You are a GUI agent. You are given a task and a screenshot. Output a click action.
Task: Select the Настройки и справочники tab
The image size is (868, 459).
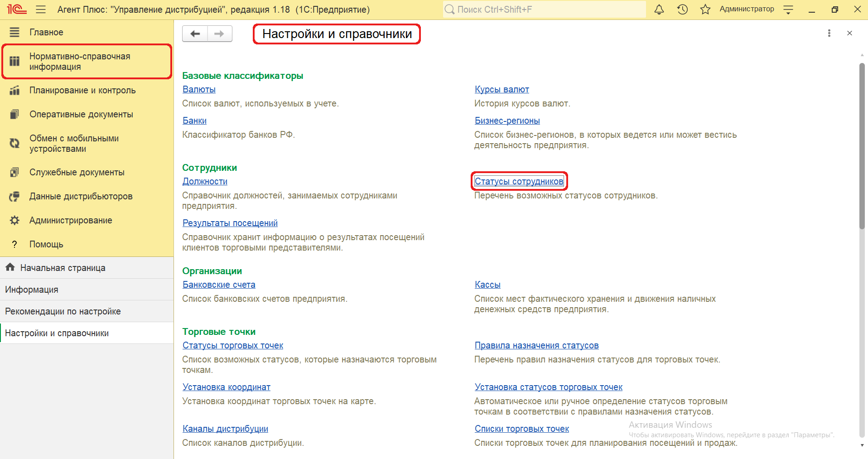coord(87,333)
